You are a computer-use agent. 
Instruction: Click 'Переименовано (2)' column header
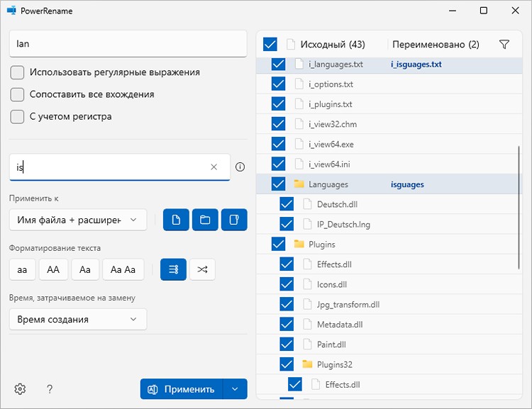click(x=436, y=45)
